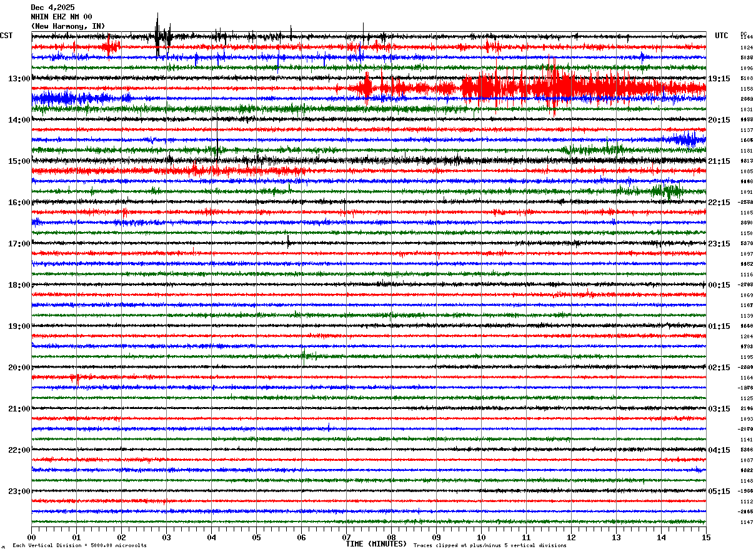This screenshot has width=756, height=554.
Task: Click the date label Dec 4,2025
Action: pos(52,8)
